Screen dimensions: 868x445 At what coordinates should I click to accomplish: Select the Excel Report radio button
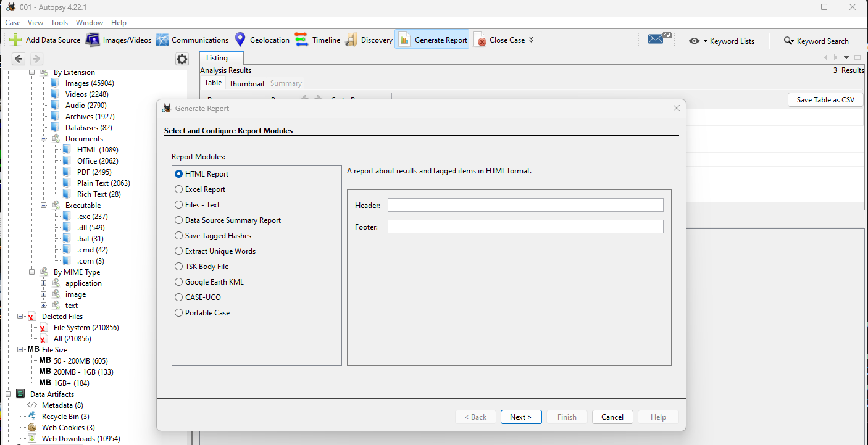(x=179, y=189)
